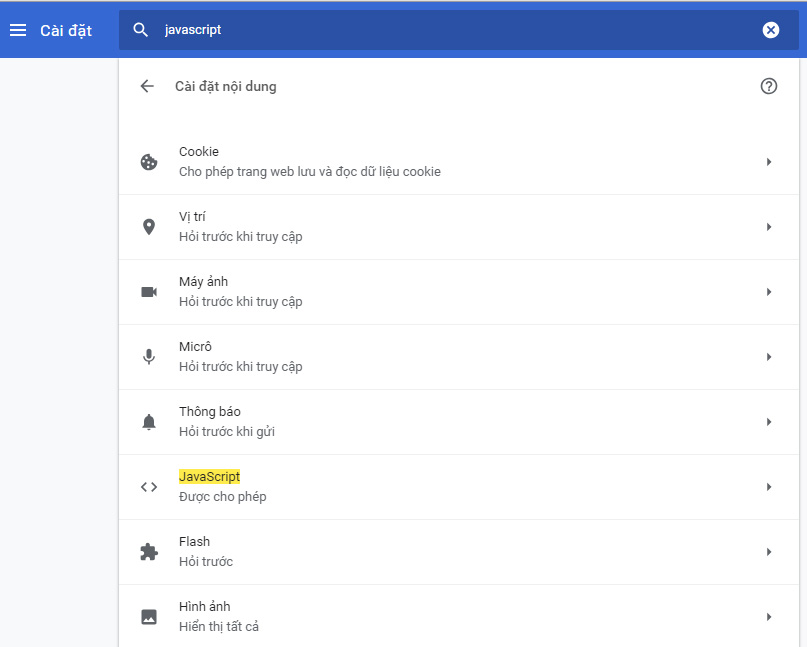Click the Thông báo bell icon

(x=149, y=422)
